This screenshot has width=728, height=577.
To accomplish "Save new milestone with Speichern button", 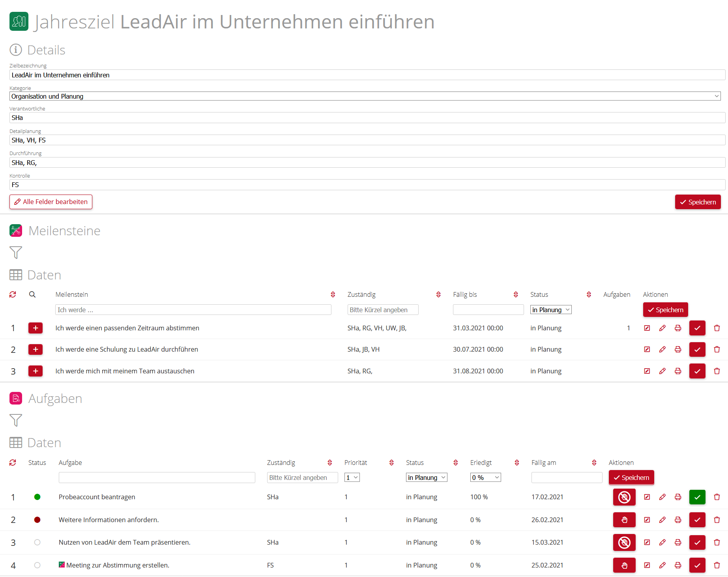I will (665, 310).
